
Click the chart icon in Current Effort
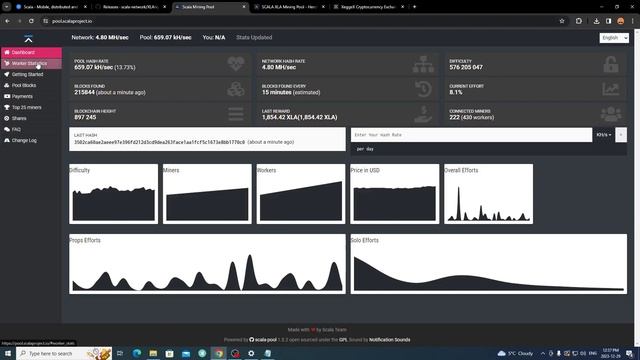(611, 89)
